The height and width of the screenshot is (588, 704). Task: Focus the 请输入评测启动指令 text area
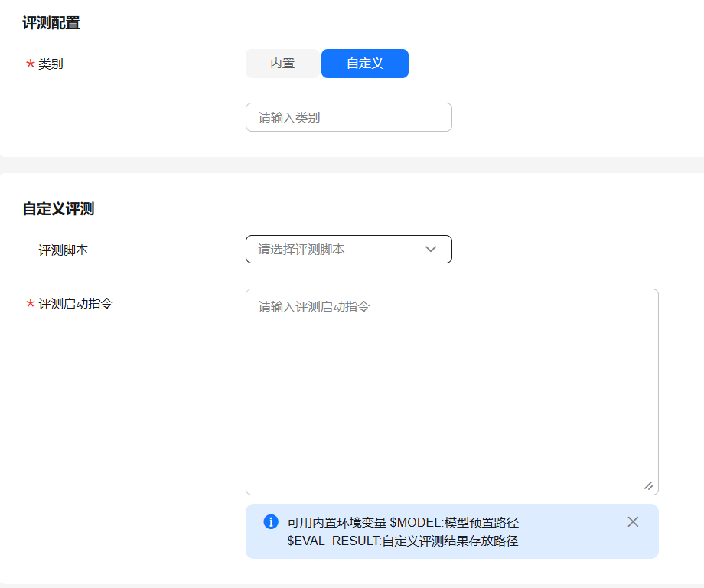[451, 391]
